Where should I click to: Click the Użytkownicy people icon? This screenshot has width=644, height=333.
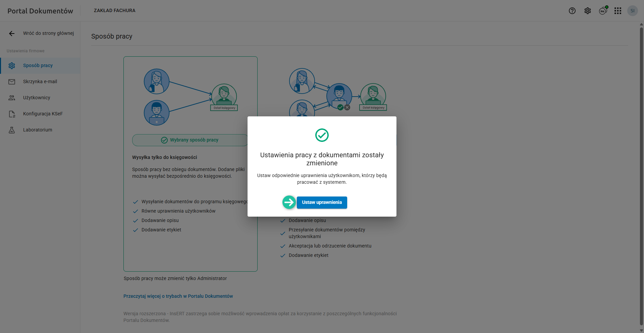12,98
